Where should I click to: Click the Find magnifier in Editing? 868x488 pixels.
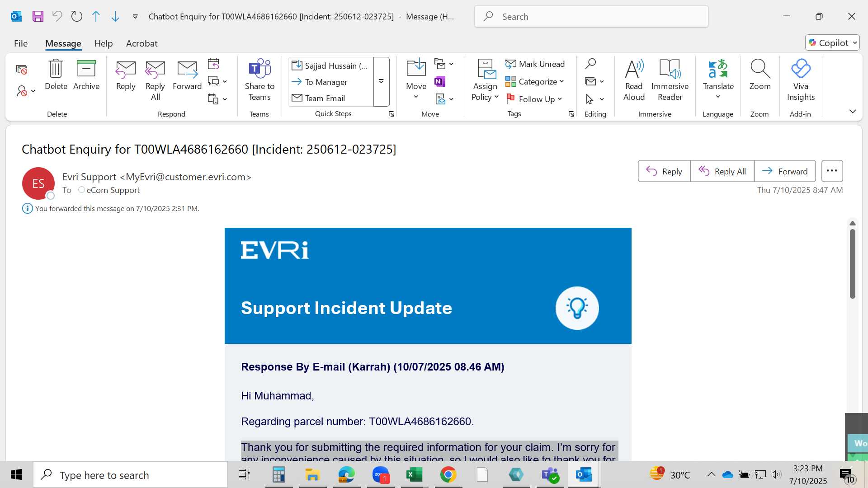click(590, 64)
